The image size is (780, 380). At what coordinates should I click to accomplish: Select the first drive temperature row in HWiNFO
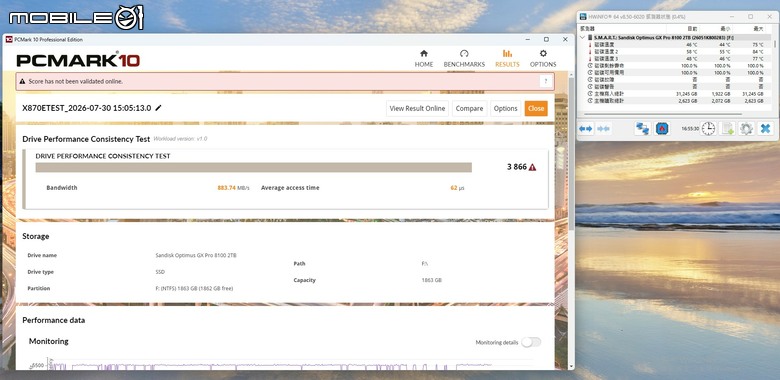pyautogui.click(x=675, y=44)
